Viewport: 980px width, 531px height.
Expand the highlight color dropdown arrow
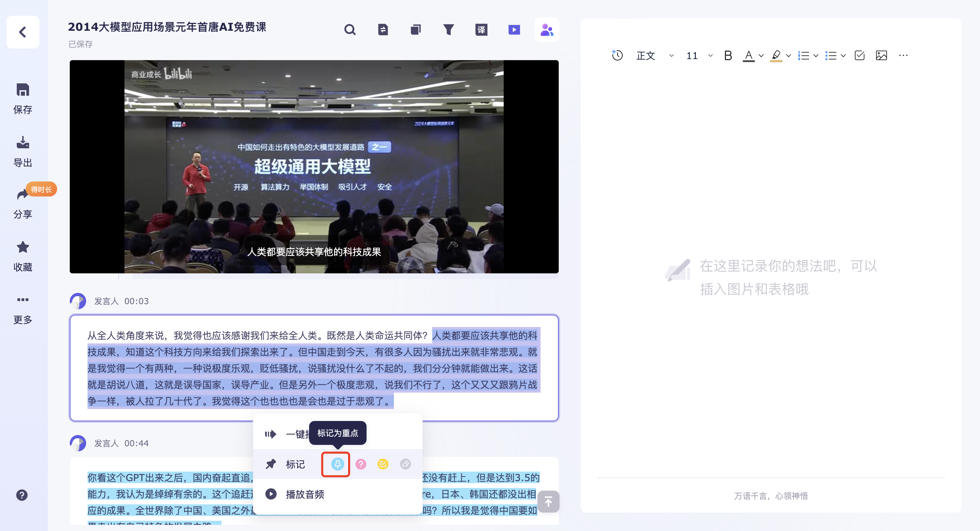(x=788, y=56)
